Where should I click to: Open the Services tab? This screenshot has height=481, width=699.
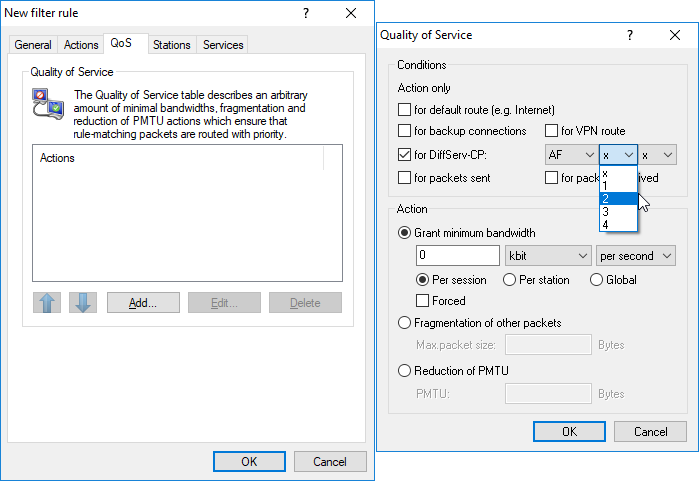click(x=222, y=45)
